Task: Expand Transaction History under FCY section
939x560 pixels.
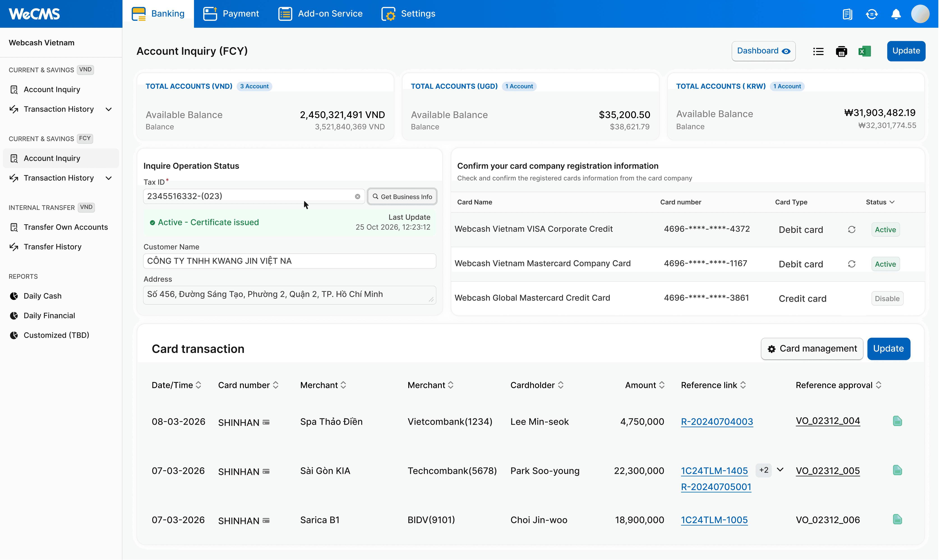Action: tap(109, 178)
